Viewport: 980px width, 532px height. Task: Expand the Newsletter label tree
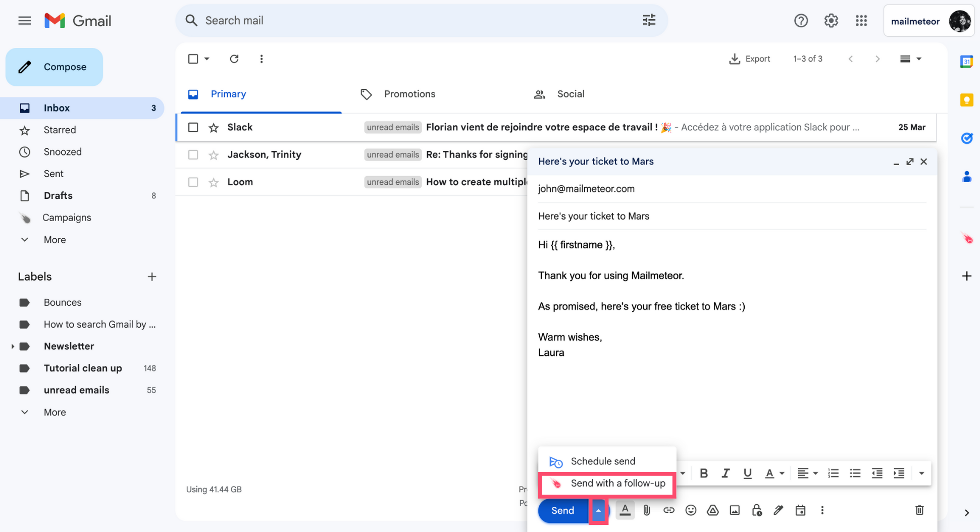[12, 346]
